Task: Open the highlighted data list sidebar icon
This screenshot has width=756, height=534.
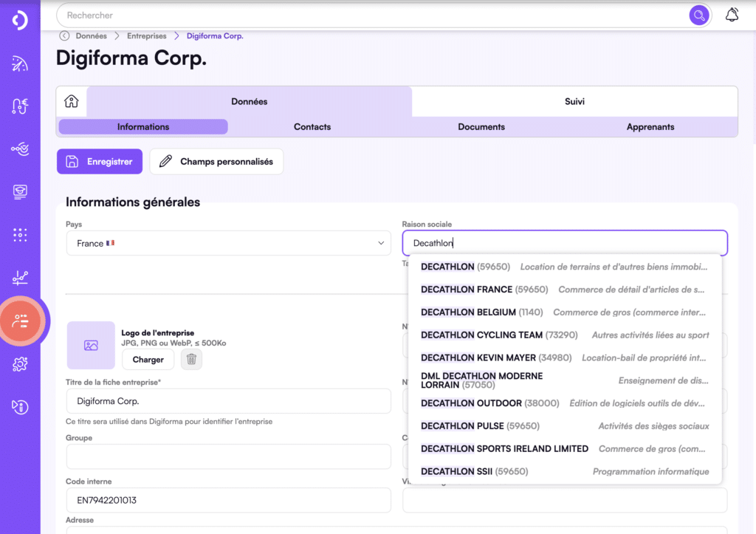Action: pos(21,321)
